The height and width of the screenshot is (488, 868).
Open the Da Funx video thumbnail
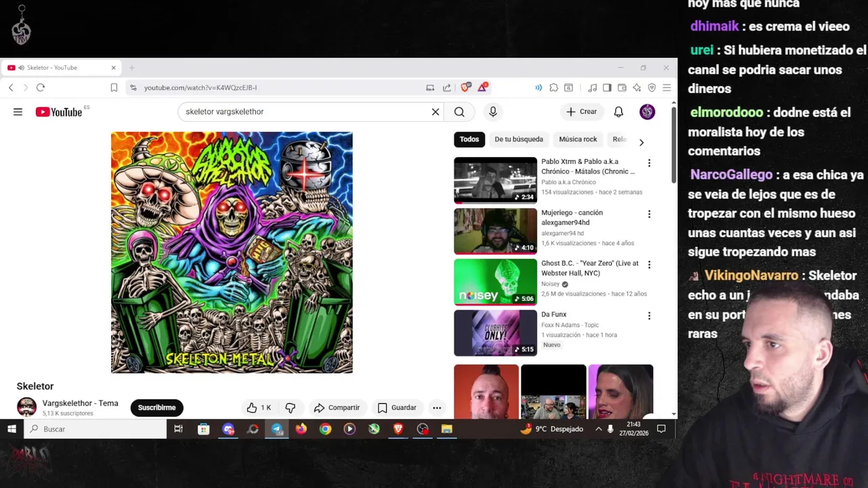(x=495, y=333)
